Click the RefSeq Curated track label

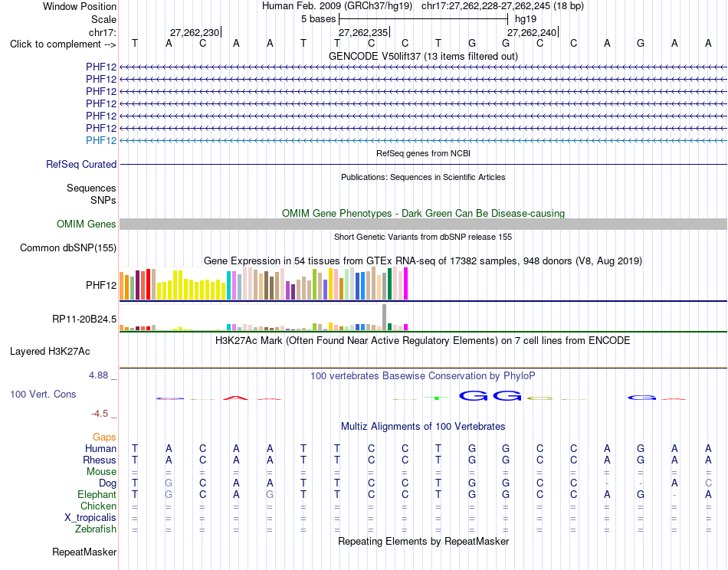81,164
